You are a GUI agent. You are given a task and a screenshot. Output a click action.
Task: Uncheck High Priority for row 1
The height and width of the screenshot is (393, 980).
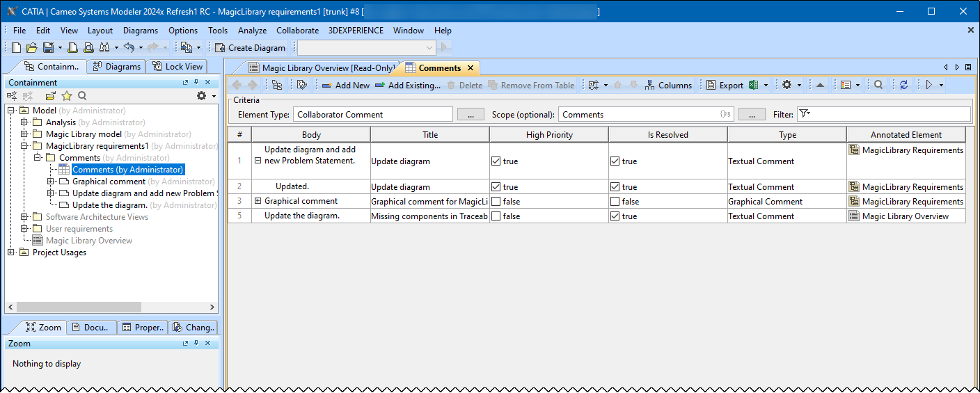click(496, 161)
